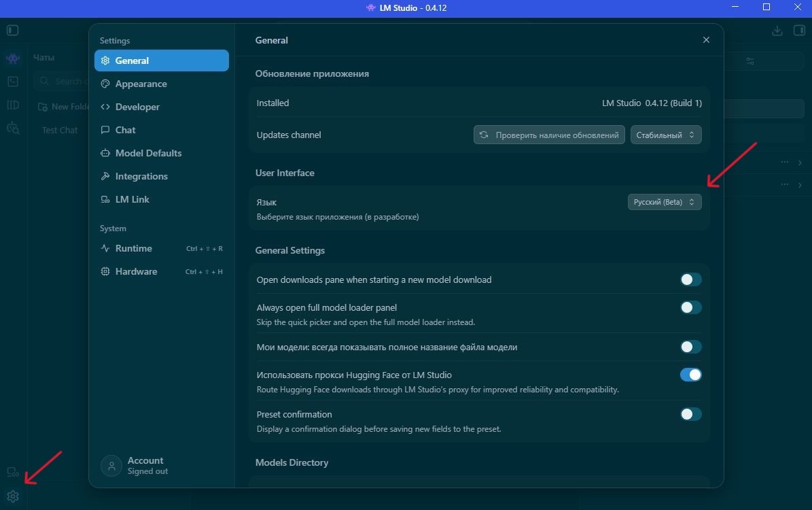Select Test Chat in the chats list
Image resolution: width=812 pixels, height=510 pixels.
(60, 130)
